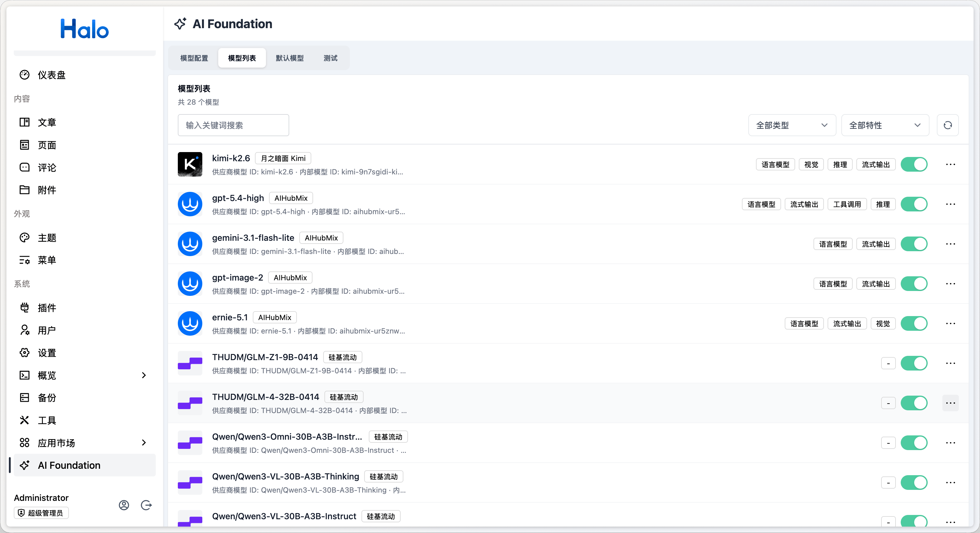This screenshot has width=980, height=533.
Task: Select AI Foundation in the sidebar
Action: pos(84,465)
